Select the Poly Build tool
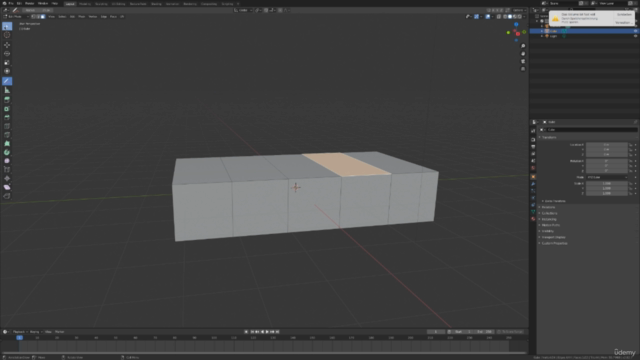 tap(7, 143)
